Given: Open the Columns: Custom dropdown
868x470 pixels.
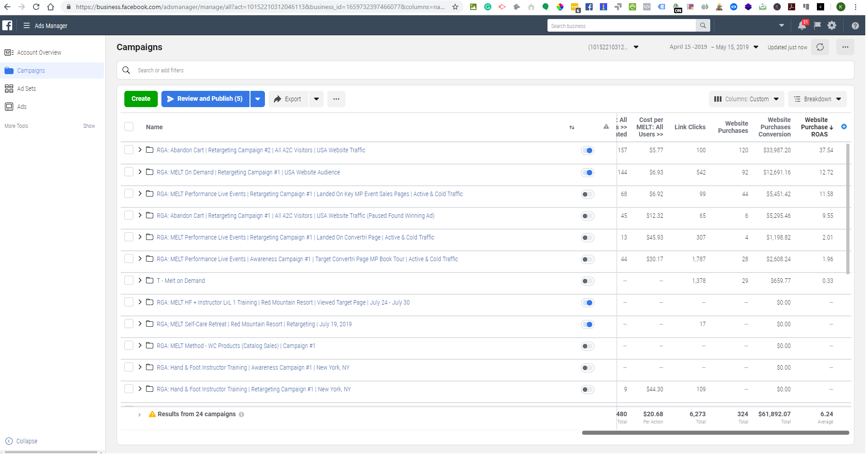Looking at the screenshot, I should click(746, 99).
